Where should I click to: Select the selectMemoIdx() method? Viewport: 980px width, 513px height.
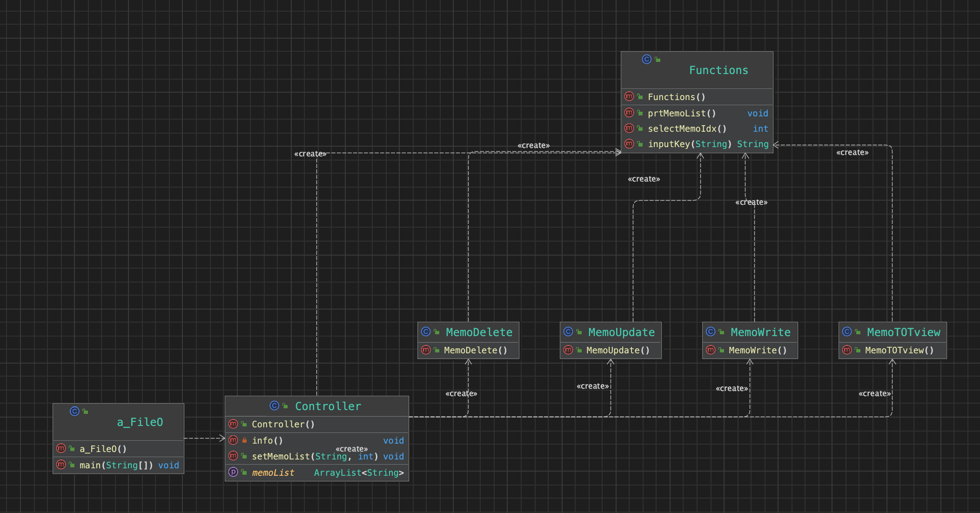[697, 128]
